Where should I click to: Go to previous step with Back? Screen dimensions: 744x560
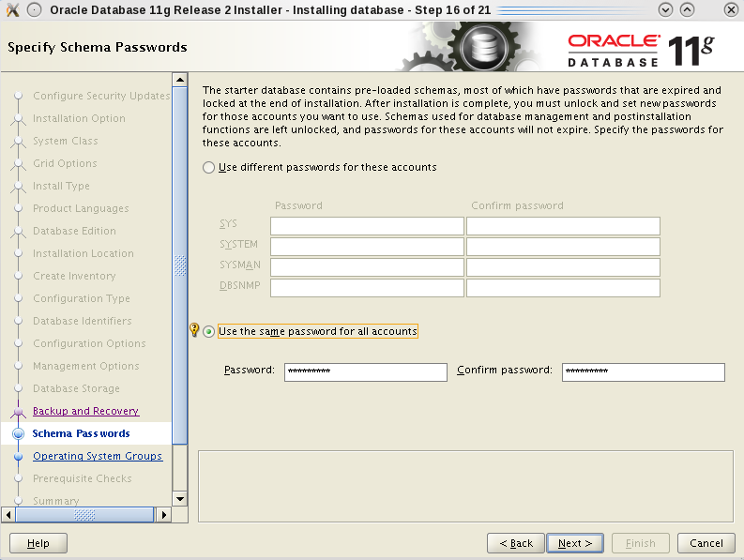[516, 543]
